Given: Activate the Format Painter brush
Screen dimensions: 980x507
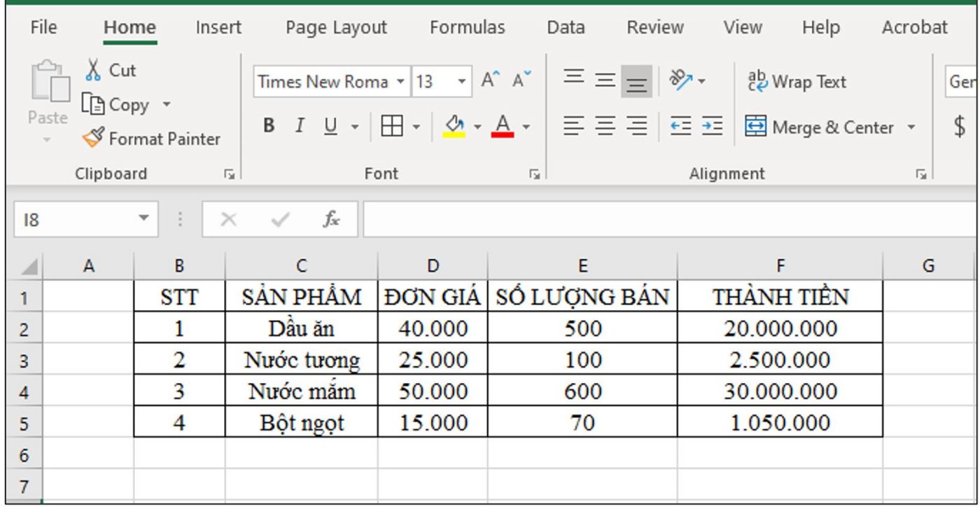Looking at the screenshot, I should pyautogui.click(x=150, y=139).
